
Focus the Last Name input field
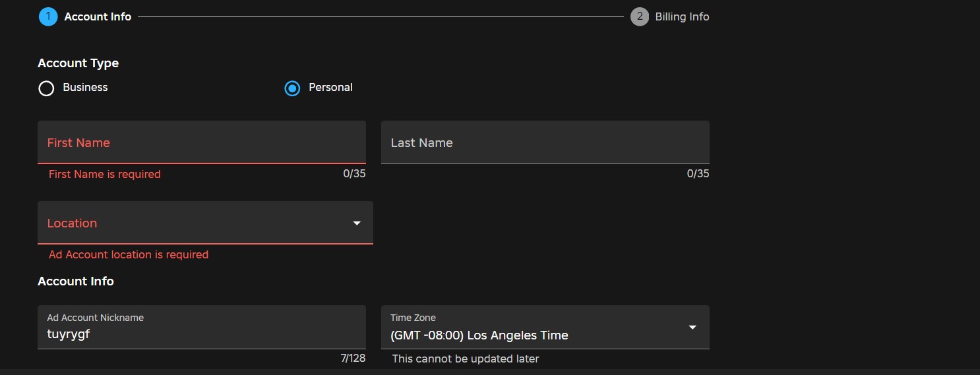tap(545, 142)
